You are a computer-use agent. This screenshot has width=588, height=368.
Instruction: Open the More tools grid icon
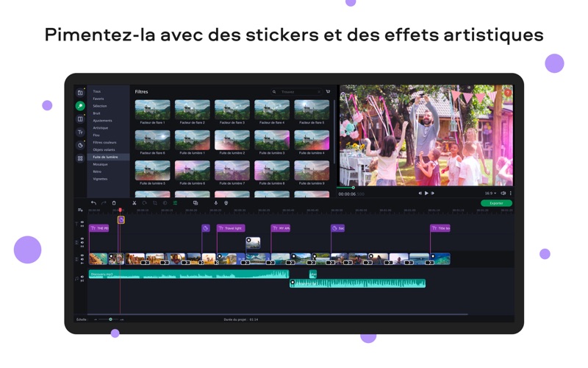click(80, 158)
